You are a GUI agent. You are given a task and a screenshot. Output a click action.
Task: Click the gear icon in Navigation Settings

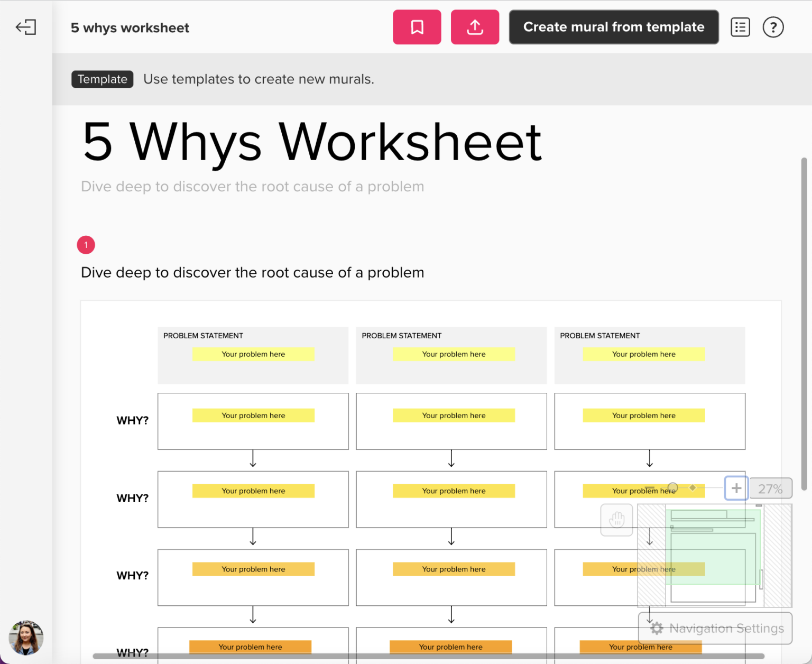coord(657,628)
